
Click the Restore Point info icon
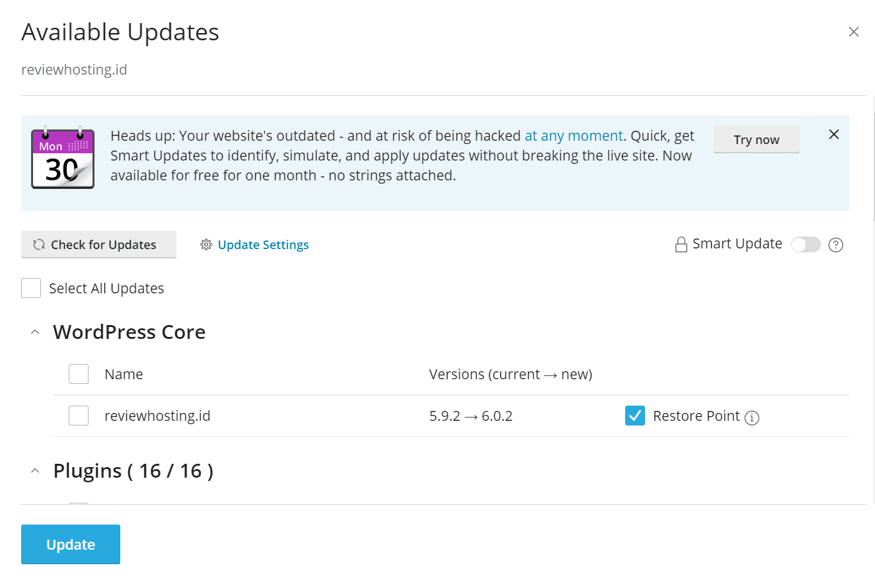[x=751, y=418]
